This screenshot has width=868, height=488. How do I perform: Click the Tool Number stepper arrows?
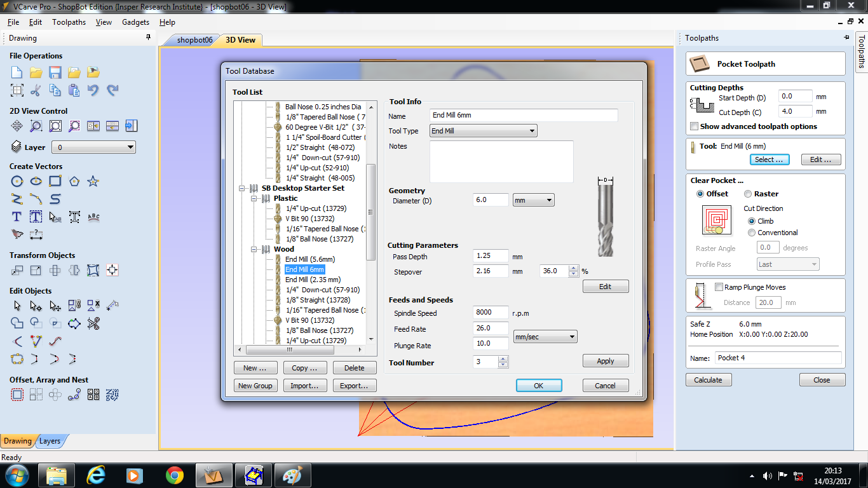pyautogui.click(x=503, y=362)
